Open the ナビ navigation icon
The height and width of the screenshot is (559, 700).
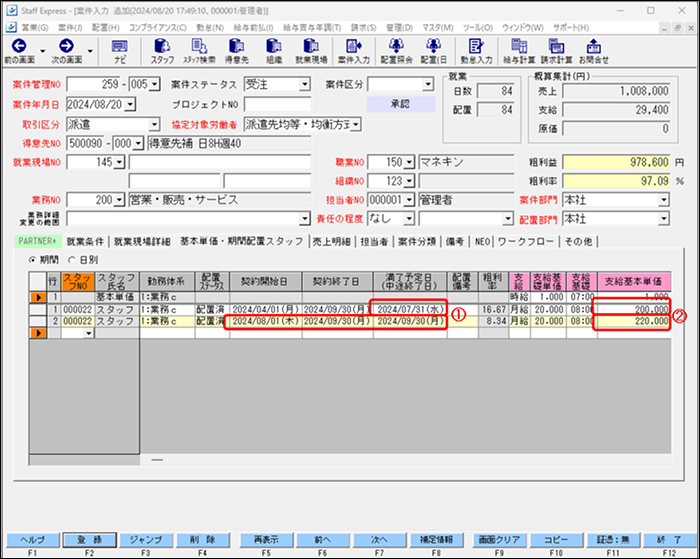(x=119, y=46)
